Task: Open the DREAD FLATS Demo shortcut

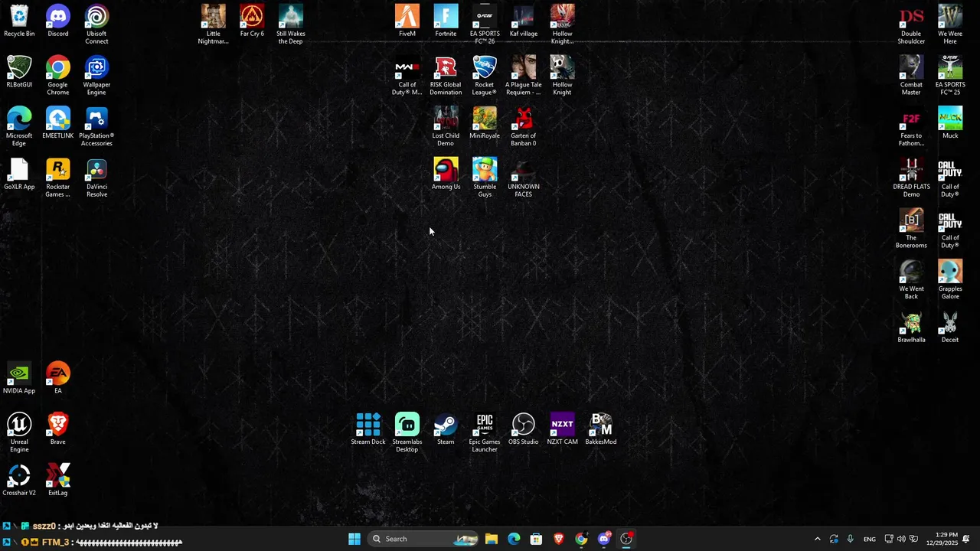Action: [x=911, y=178]
